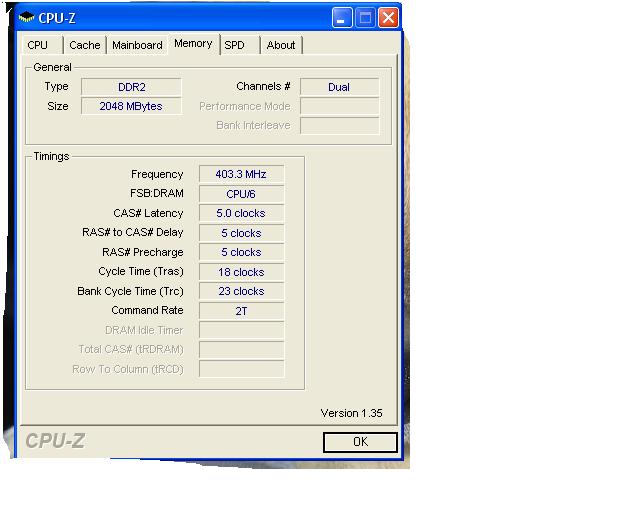
Task: Open the Cache tab
Action: pos(85,45)
